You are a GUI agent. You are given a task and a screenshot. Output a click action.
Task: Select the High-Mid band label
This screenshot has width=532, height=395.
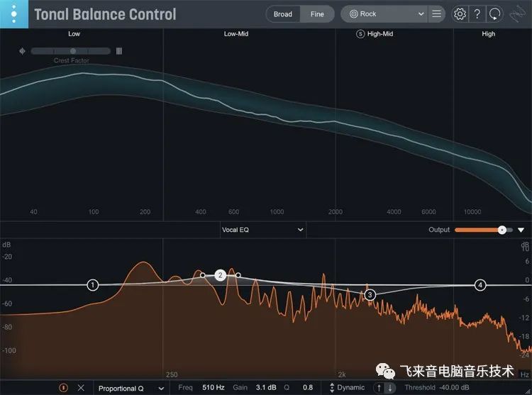pyautogui.click(x=380, y=34)
